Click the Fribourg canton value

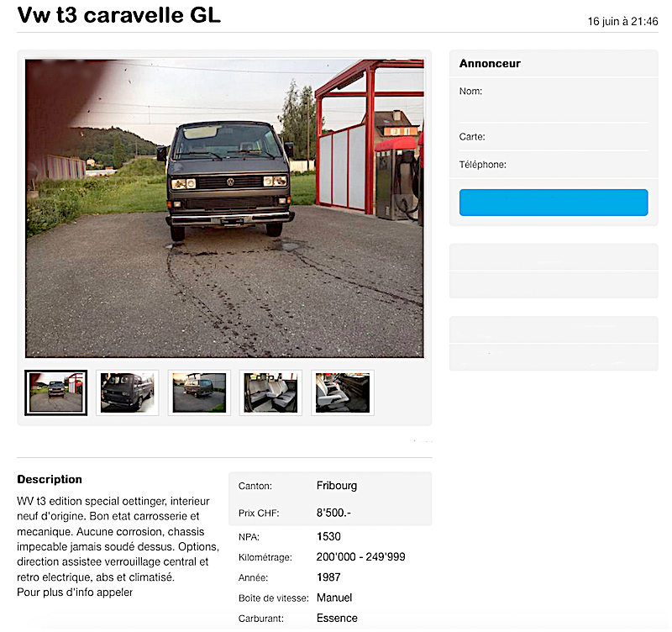(337, 486)
